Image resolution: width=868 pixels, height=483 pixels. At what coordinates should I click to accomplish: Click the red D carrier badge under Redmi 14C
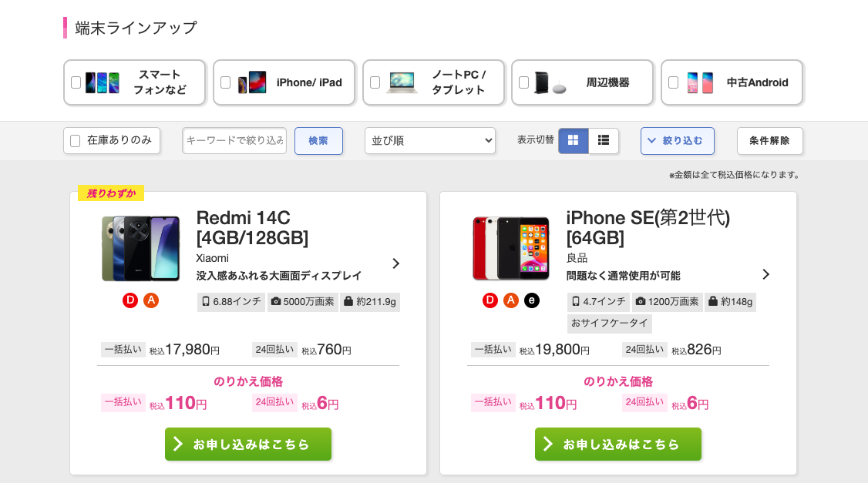(130, 300)
